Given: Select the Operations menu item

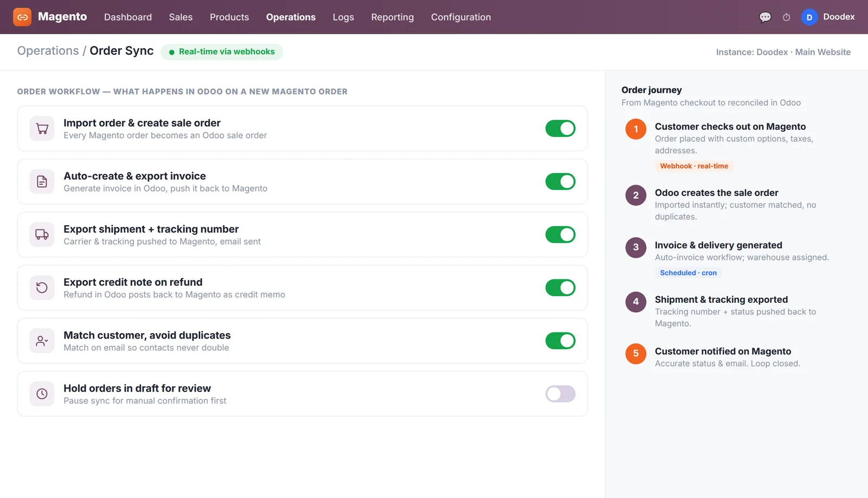Looking at the screenshot, I should [x=291, y=17].
